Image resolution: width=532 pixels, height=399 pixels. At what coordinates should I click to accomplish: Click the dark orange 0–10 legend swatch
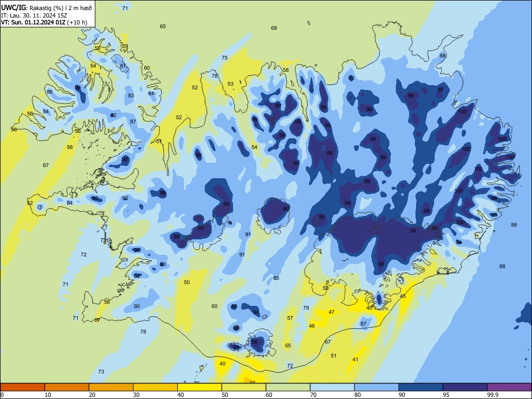coord(22,387)
